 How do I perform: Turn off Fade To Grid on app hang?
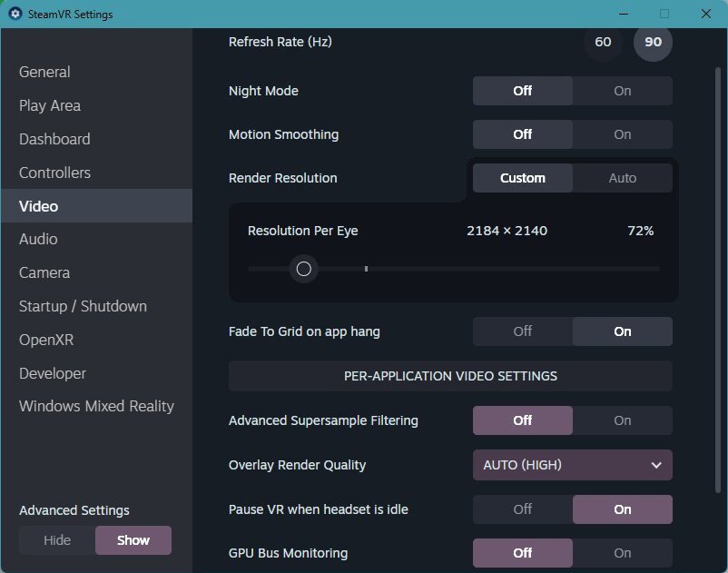[522, 331]
